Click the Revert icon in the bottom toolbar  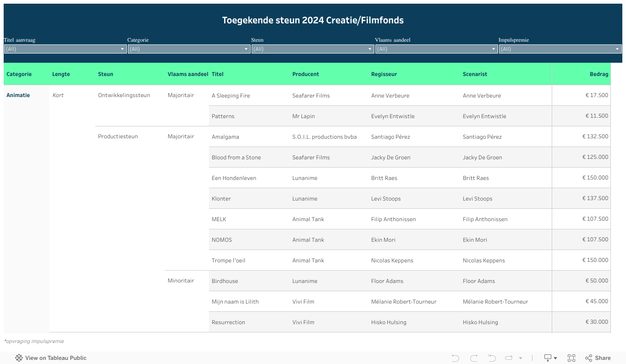(492, 358)
